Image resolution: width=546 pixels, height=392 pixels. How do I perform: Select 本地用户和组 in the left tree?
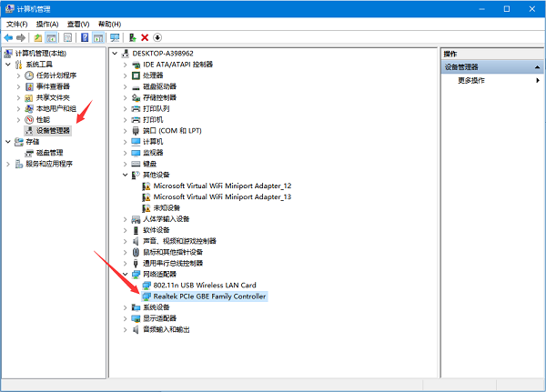click(56, 108)
